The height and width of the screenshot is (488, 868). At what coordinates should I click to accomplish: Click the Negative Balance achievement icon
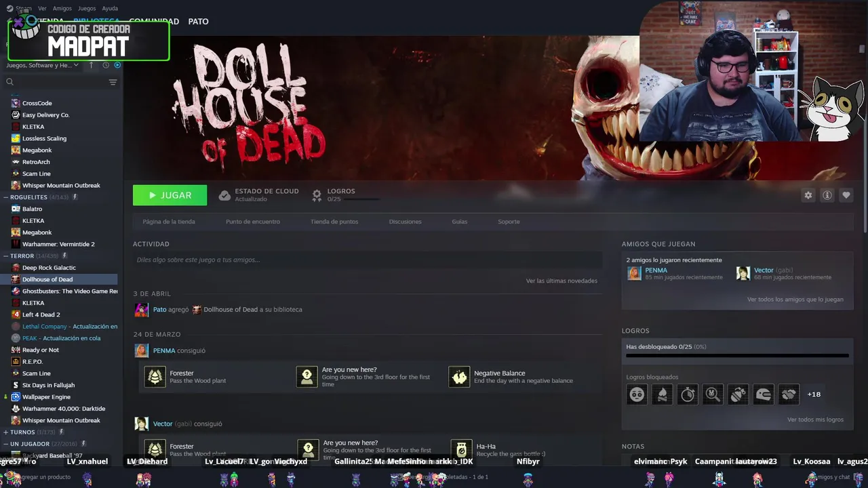click(x=459, y=377)
